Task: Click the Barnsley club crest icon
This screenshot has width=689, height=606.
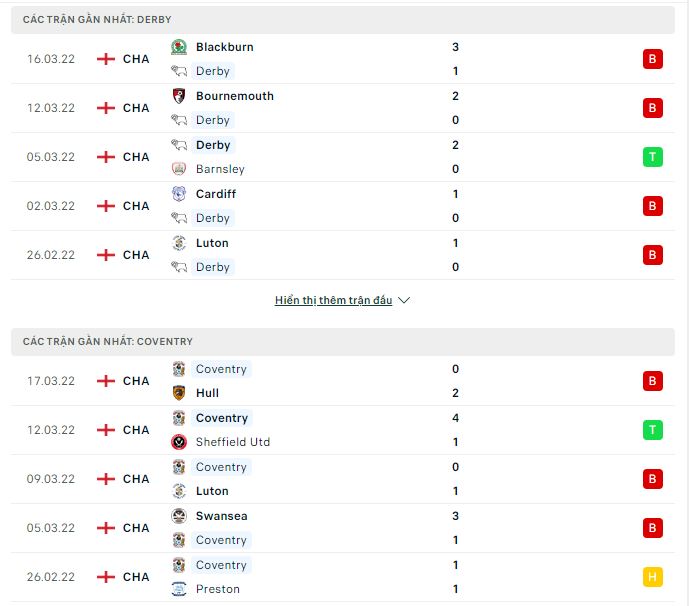Action: [x=179, y=169]
